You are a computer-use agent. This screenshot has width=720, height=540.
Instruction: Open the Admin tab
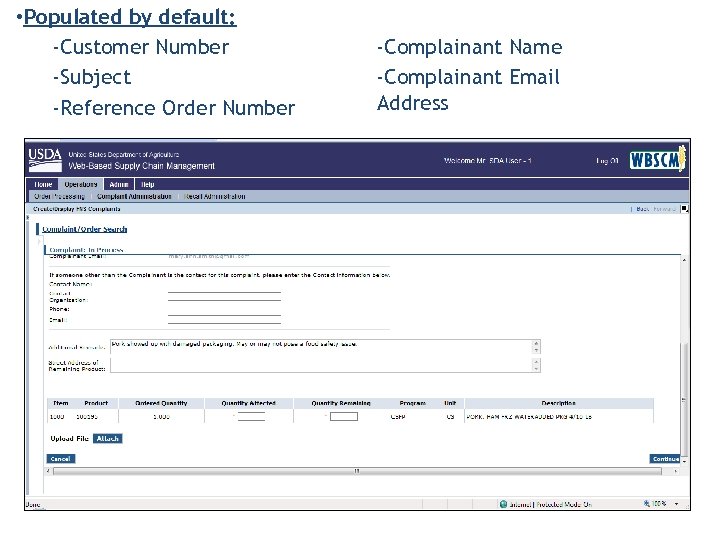coord(118,184)
